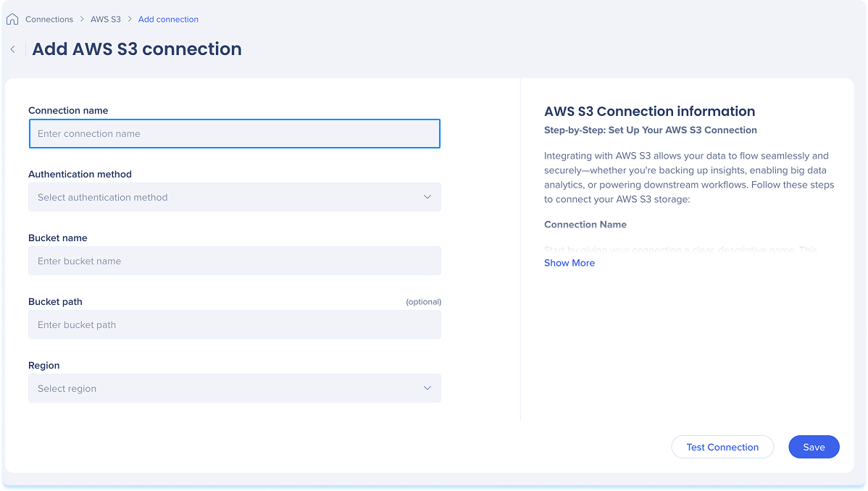
Task: Expand the Region chevron arrow
Action: click(x=427, y=388)
